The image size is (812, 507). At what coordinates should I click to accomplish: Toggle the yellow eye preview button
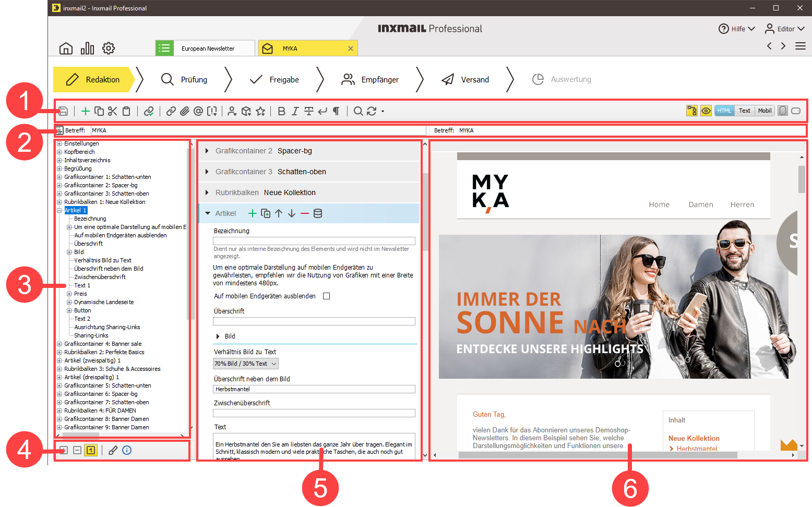pyautogui.click(x=706, y=111)
